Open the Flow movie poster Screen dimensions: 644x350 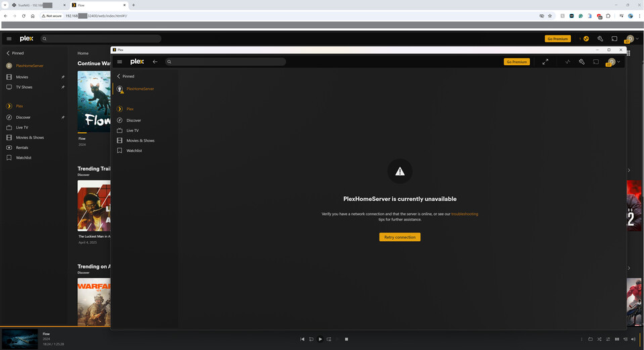pos(94,101)
